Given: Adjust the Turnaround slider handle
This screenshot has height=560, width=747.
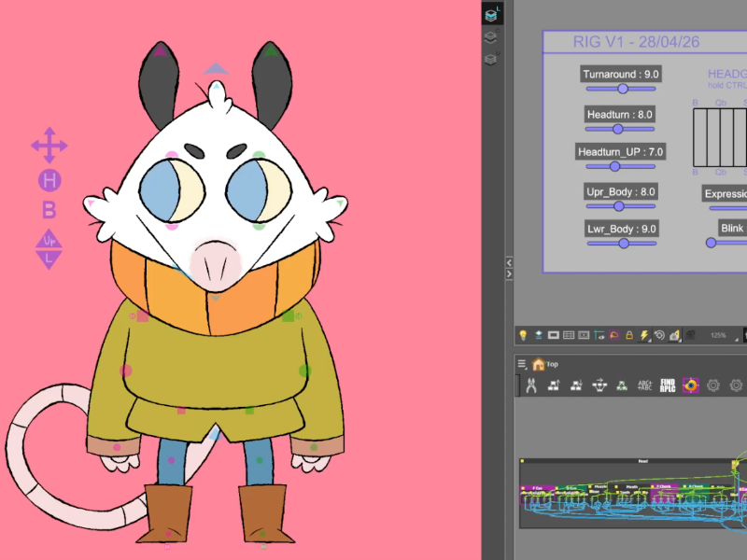Looking at the screenshot, I should (x=623, y=89).
